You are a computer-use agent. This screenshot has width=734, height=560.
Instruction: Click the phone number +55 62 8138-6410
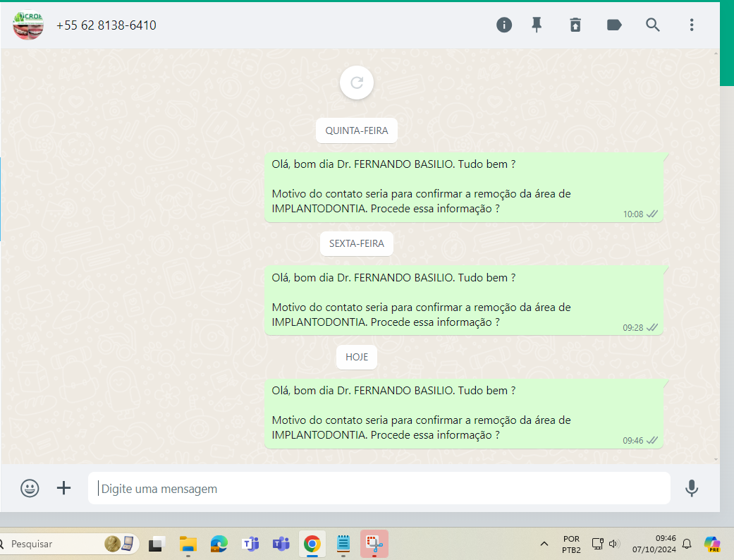pyautogui.click(x=106, y=25)
